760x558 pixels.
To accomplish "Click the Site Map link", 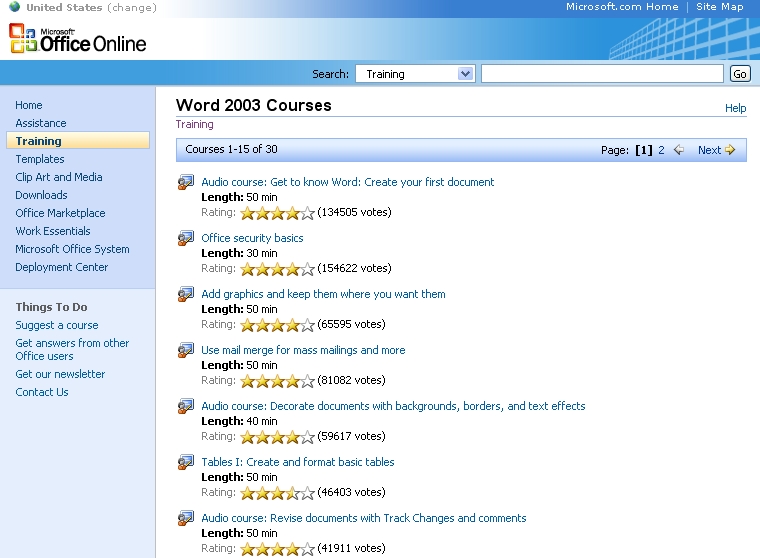I will tap(720, 7).
